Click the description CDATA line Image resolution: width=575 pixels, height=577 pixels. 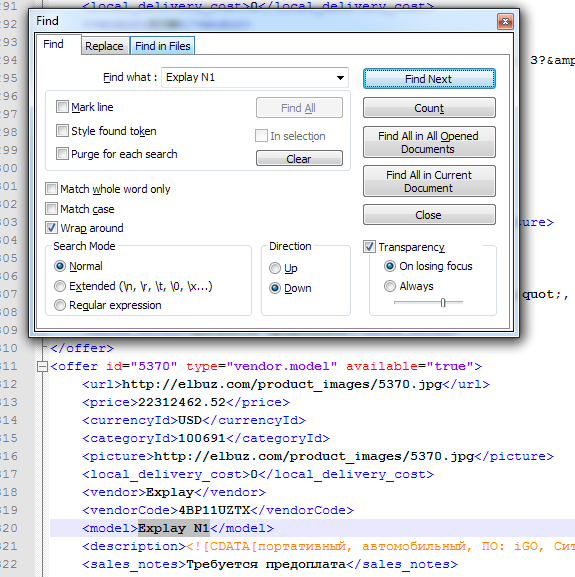click(329, 546)
